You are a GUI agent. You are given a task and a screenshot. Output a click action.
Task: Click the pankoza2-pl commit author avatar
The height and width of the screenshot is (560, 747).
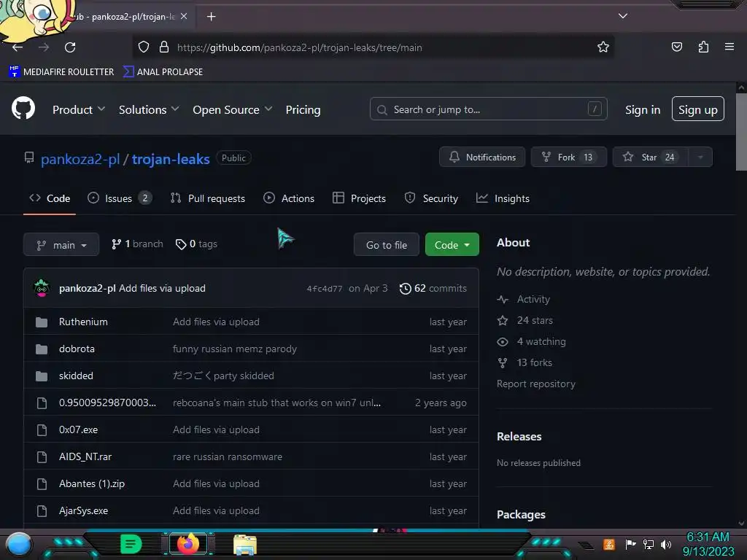coord(42,288)
